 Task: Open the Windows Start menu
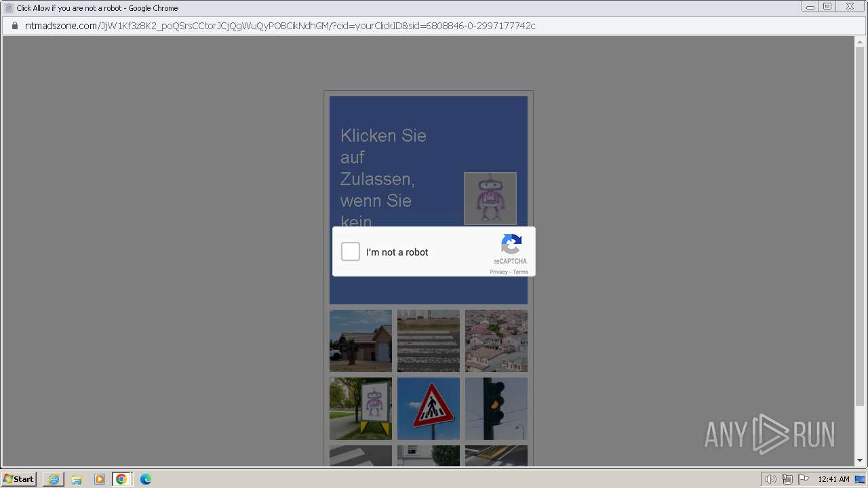coord(18,479)
